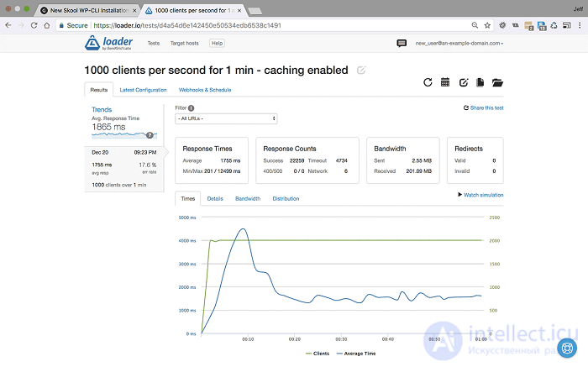This screenshot has width=588, height=367.
Task: Click the Sent 2.55 MB value
Action: (422, 160)
